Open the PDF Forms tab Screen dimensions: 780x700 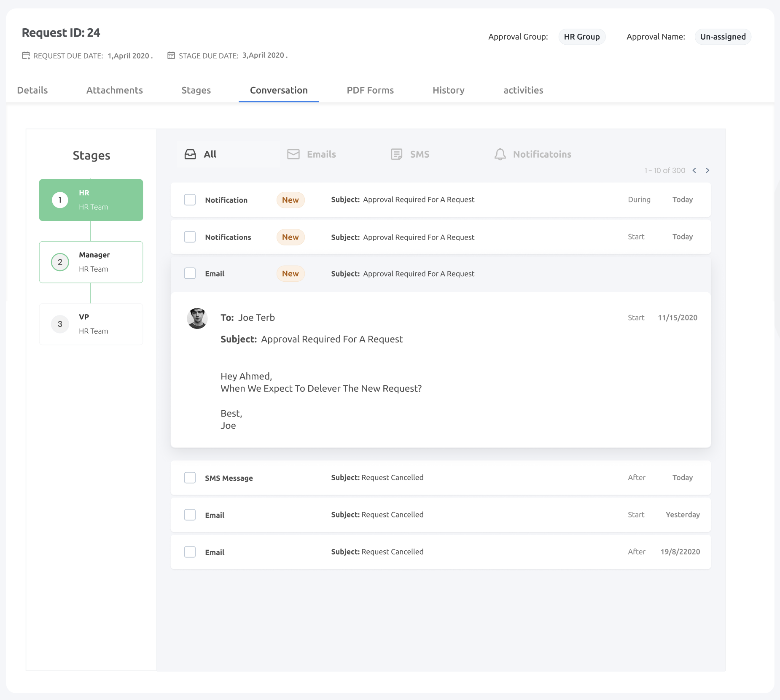pyautogui.click(x=370, y=90)
